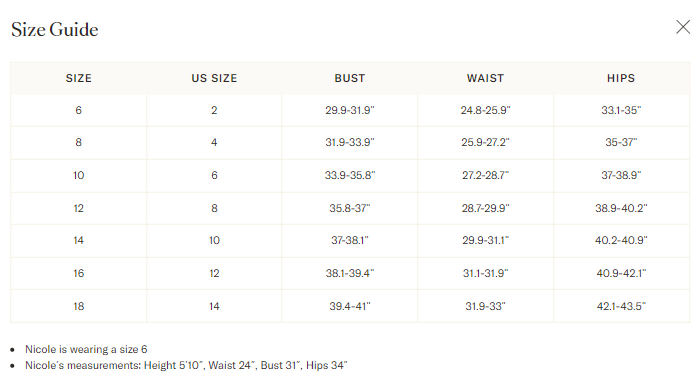Click the US SIZE column header
The width and height of the screenshot is (698, 380).
(214, 78)
